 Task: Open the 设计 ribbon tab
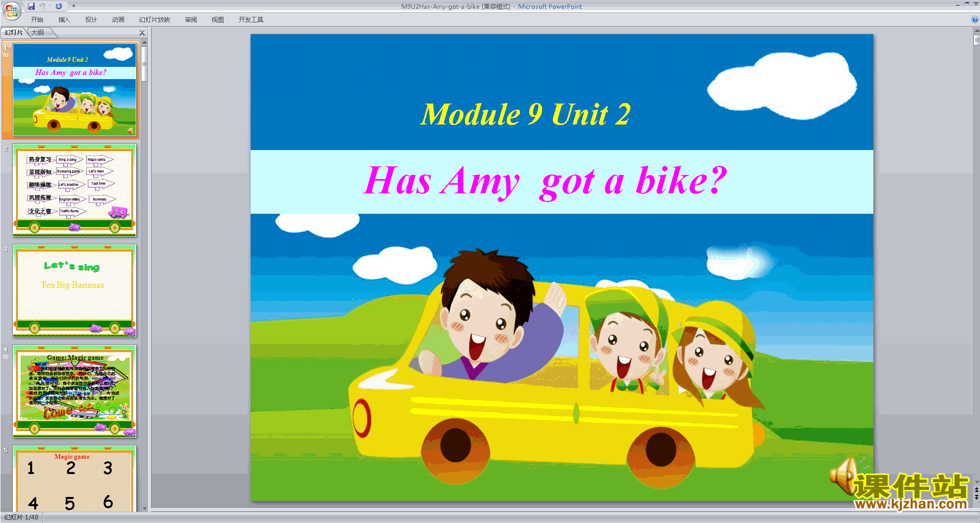[91, 20]
